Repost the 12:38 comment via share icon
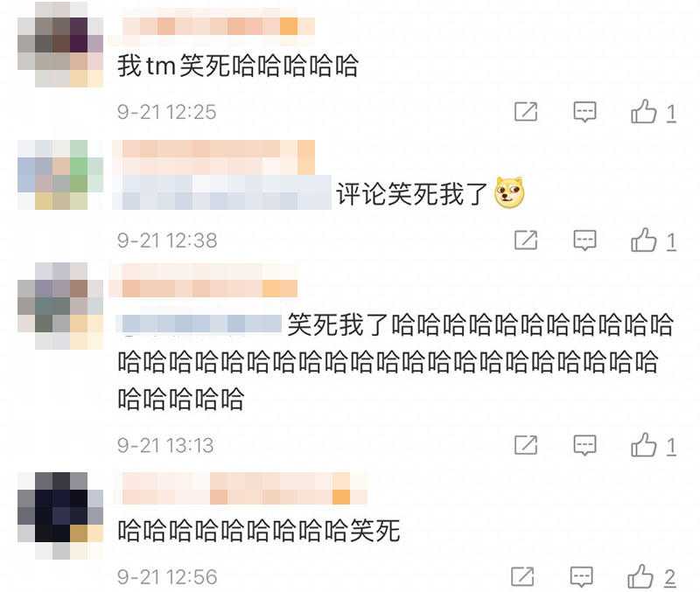The width and height of the screenshot is (700, 592). click(x=526, y=240)
